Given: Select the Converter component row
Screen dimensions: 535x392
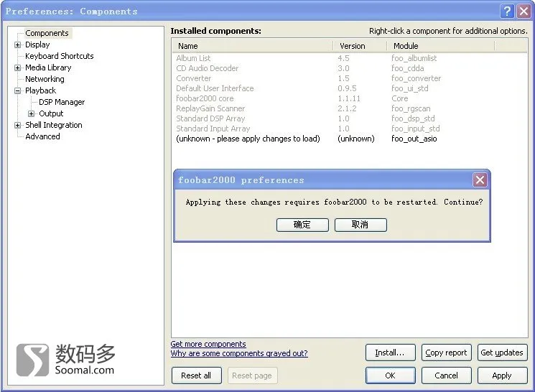Looking at the screenshot, I should pyautogui.click(x=350, y=78).
